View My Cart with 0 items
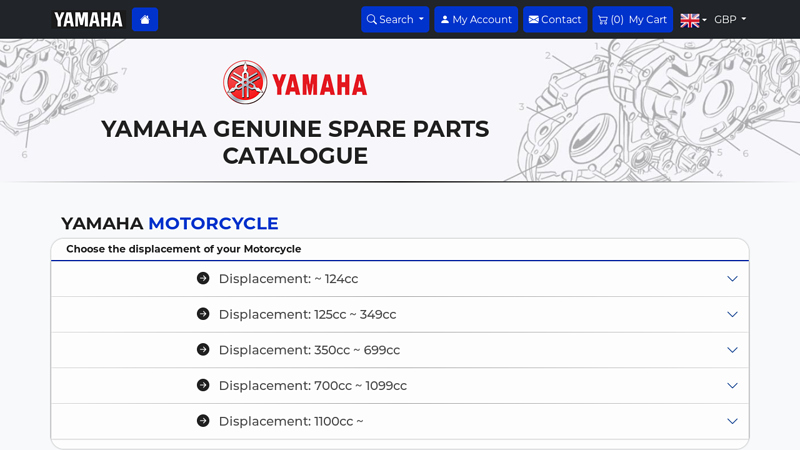800x450 pixels. pyautogui.click(x=633, y=19)
